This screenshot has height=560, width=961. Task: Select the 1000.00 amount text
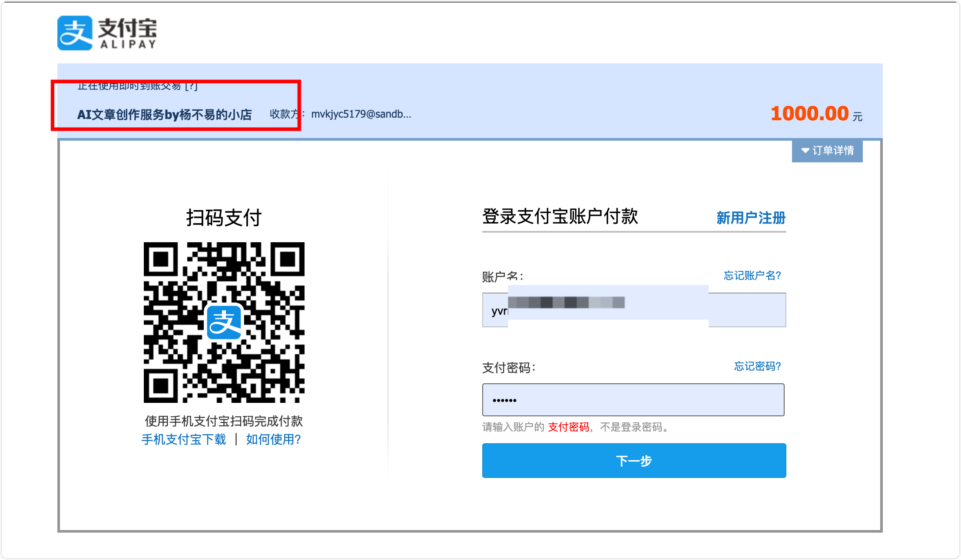point(810,114)
